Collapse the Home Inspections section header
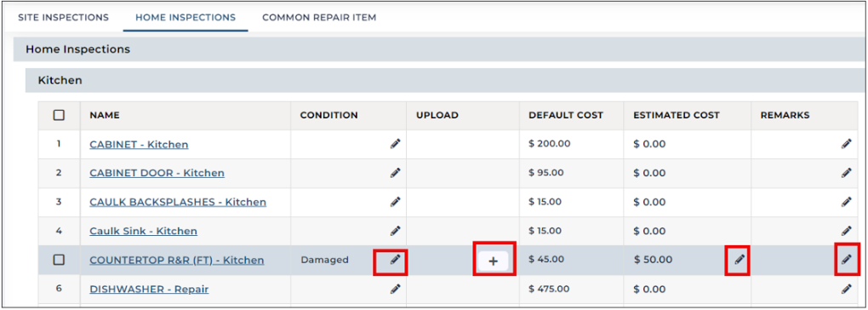Screen dimensions: 868x310 click(441, 49)
